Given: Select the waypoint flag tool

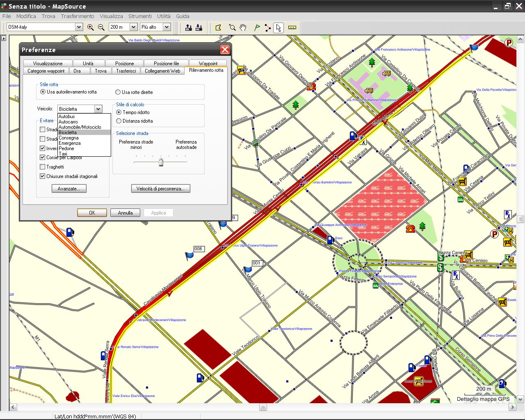Looking at the screenshot, I should pos(257,27).
